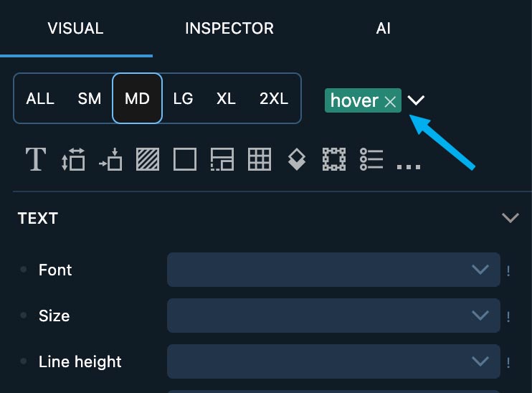This screenshot has width=532, height=393.
Task: Open the Sizing icon with resize arrows
Action: tap(73, 159)
